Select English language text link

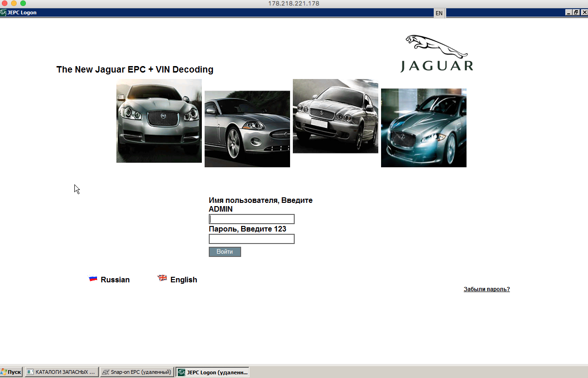pyautogui.click(x=183, y=280)
